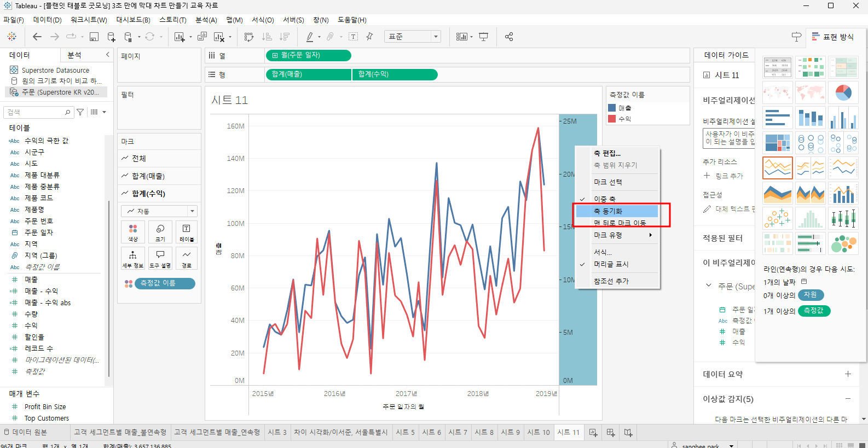Collapse 이상값 감지(5) section
The height and width of the screenshot is (448, 868).
[848, 399]
